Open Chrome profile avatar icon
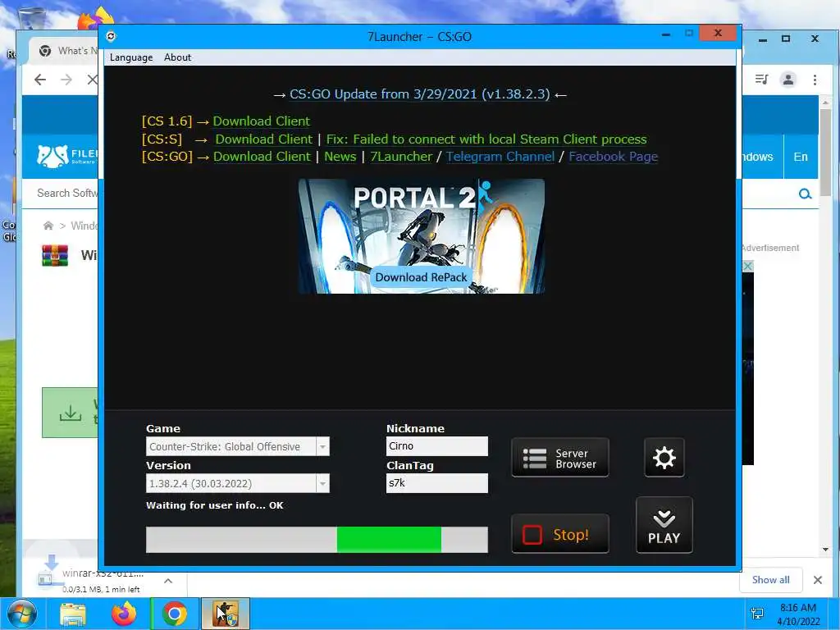 coord(788,80)
